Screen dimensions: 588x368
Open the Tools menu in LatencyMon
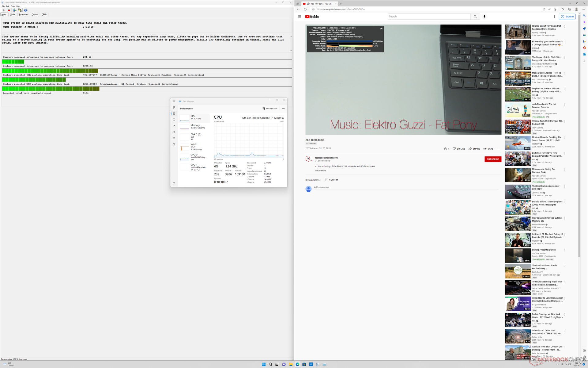13,6
